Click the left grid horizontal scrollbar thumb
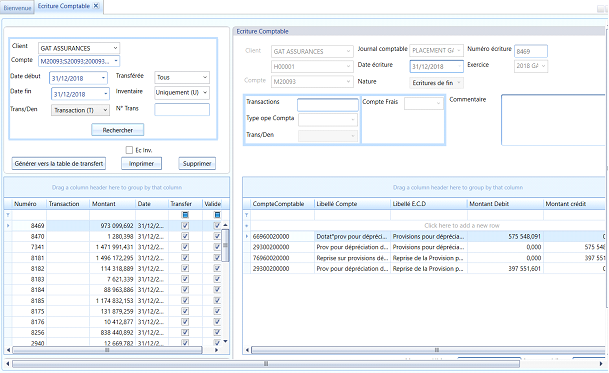The image size is (609, 373). pyautogui.click(x=108, y=350)
